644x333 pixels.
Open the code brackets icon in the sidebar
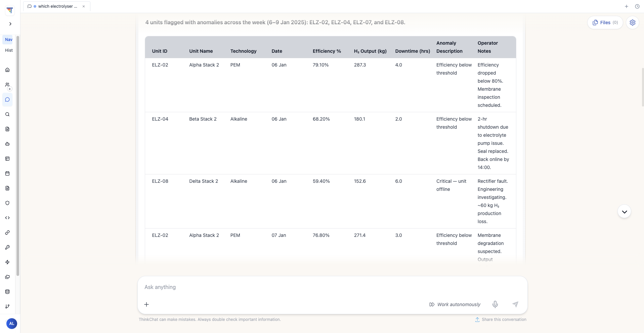[x=7, y=218]
